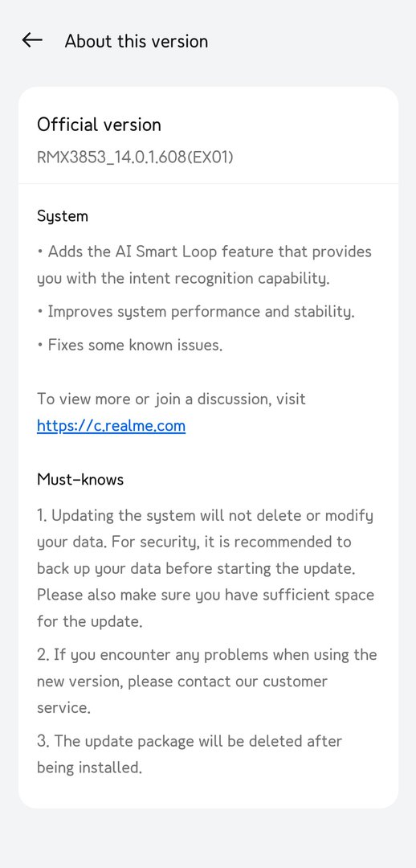Open the https://c.realme.com link
The image size is (416, 868).
pos(111,426)
